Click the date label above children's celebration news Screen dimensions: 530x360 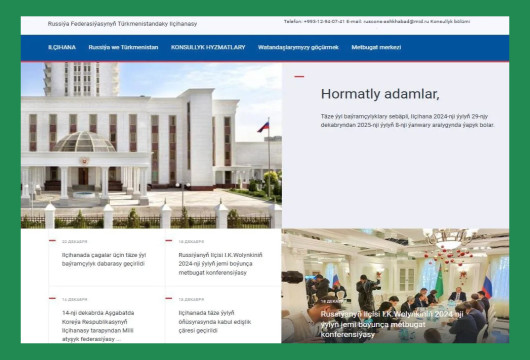tap(74, 242)
